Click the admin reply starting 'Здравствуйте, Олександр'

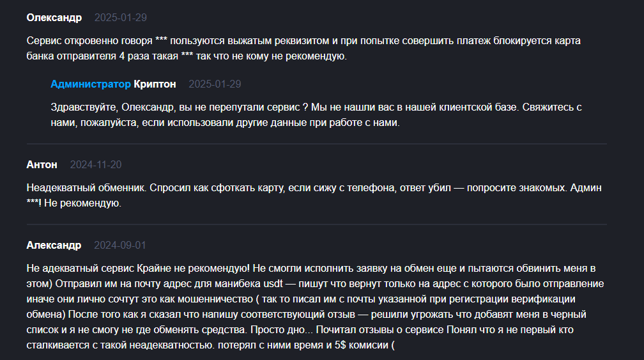coord(316,115)
